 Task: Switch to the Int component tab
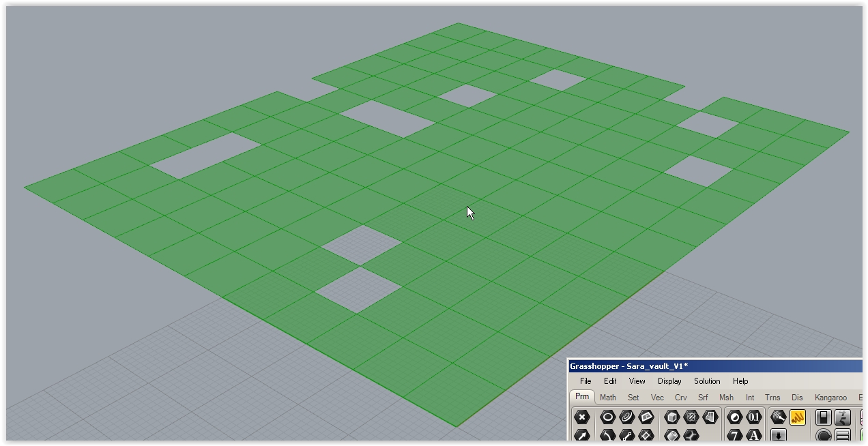coord(750,398)
